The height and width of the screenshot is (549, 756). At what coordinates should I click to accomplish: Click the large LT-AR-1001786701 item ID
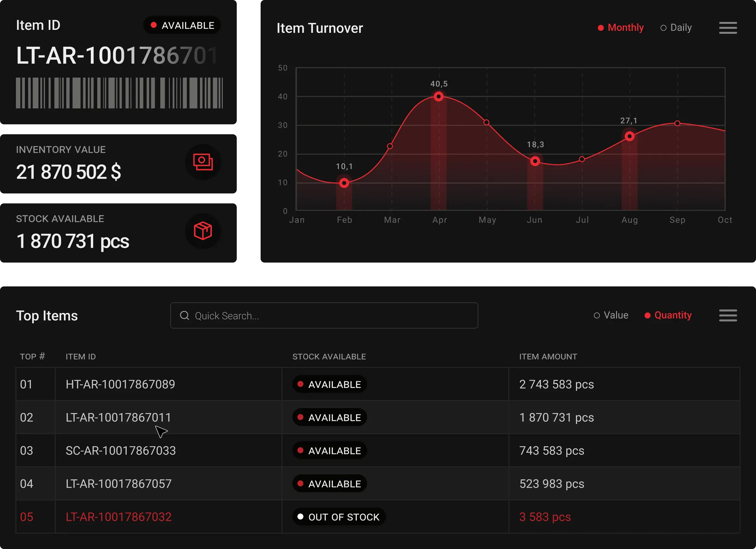[117, 55]
